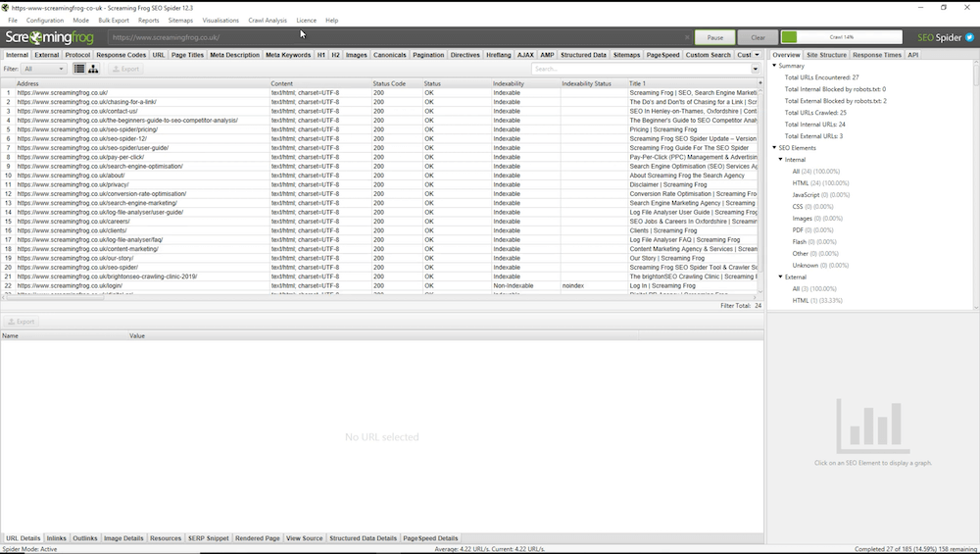Open the Filter All dropdown
Screen dimensions: 980x554
[x=44, y=69]
